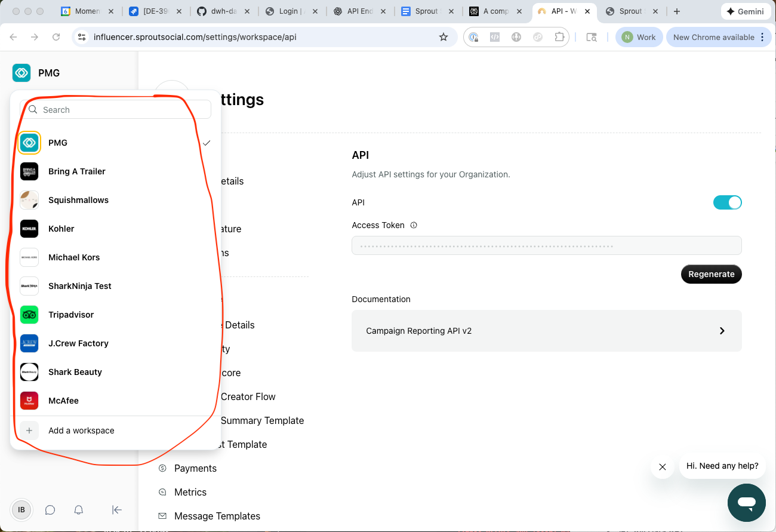This screenshot has height=532, width=776.
Task: Dismiss the help chat message bubble
Action: pyautogui.click(x=662, y=467)
